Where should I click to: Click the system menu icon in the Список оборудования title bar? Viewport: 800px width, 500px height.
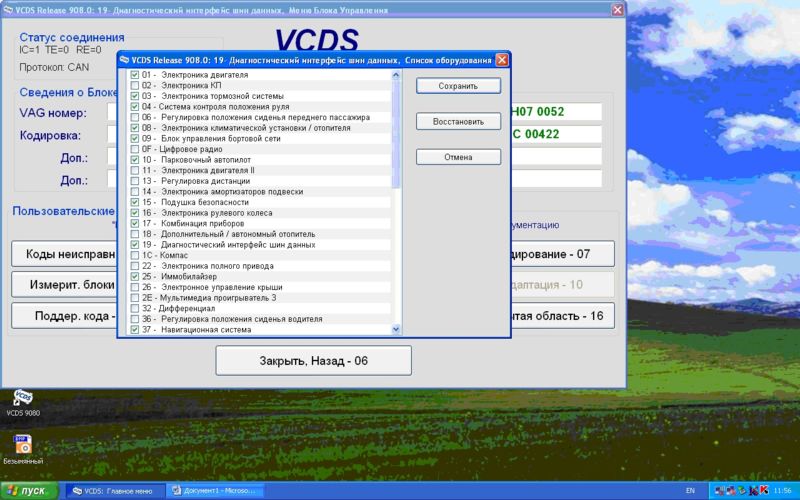(x=124, y=60)
